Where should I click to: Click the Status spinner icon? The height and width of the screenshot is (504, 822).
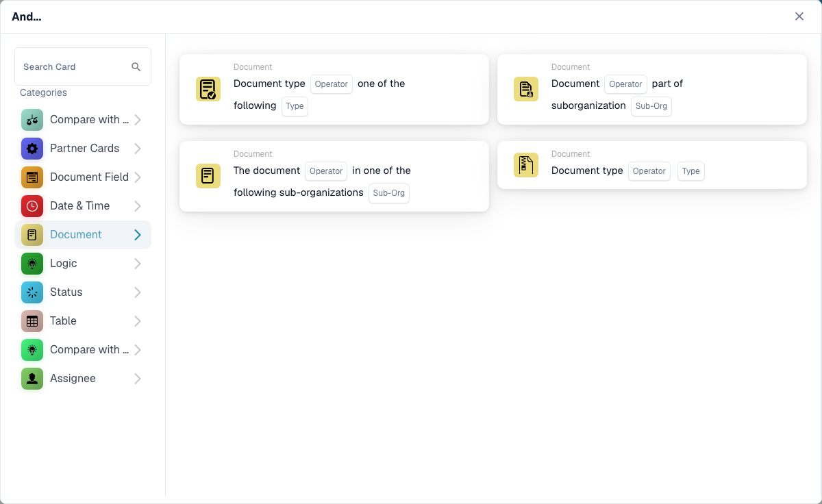[32, 292]
